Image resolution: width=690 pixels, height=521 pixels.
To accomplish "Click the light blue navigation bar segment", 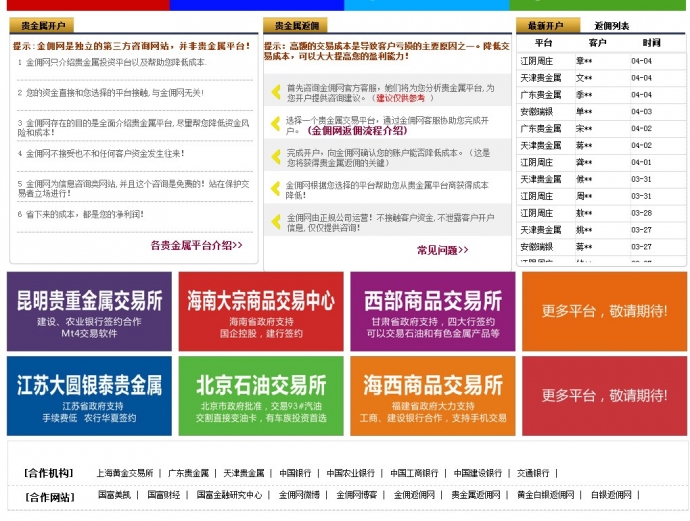I will click(427, 5).
